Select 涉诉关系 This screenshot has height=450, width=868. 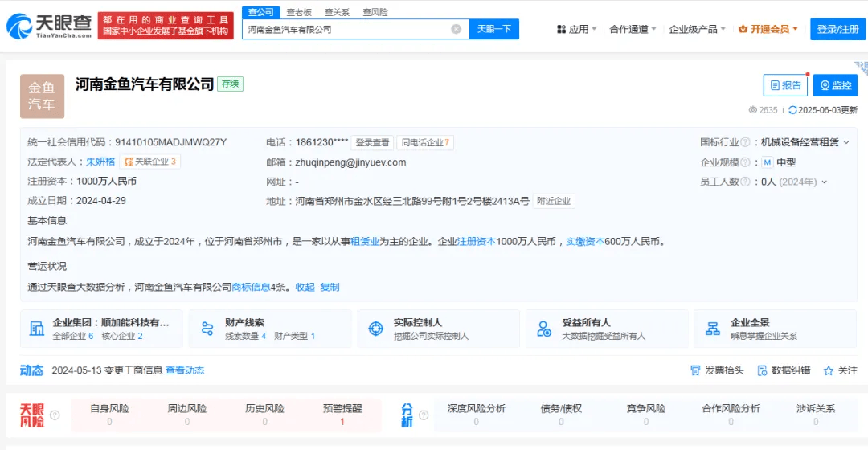point(816,415)
